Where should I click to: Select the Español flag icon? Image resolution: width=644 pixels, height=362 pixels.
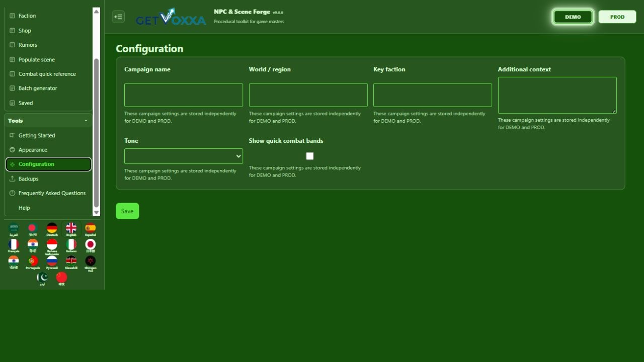90,230
